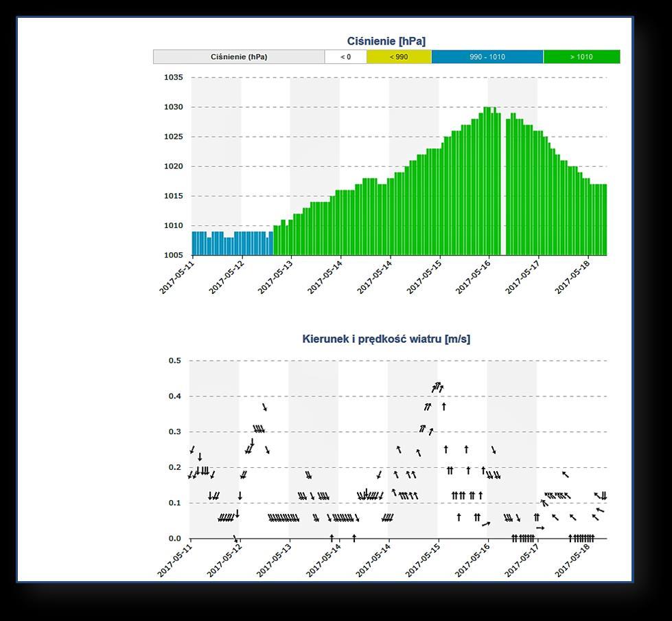The height and width of the screenshot is (621, 672).
Task: Select the green '> 1010' legend swatch
Action: pos(581,56)
